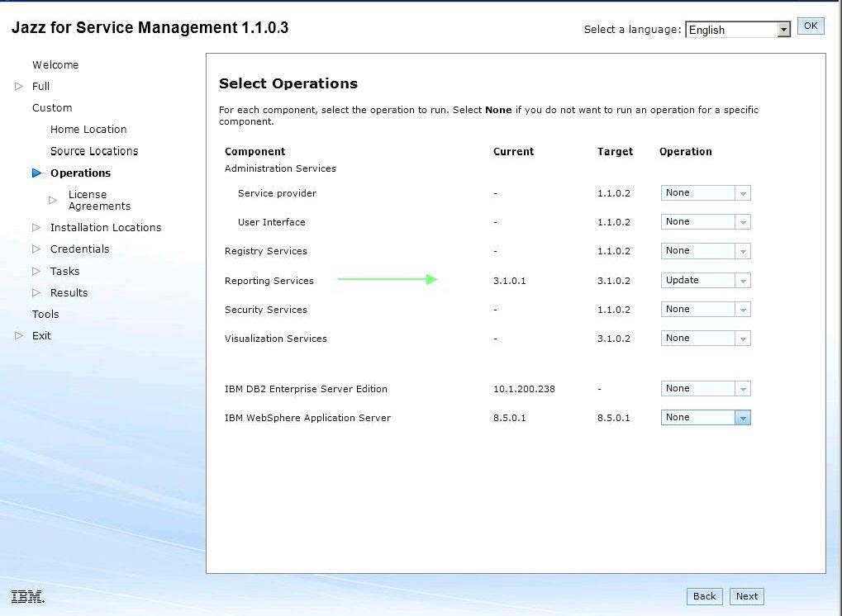The height and width of the screenshot is (616, 842).
Task: Open Credentials in the sidebar
Action: pos(79,249)
